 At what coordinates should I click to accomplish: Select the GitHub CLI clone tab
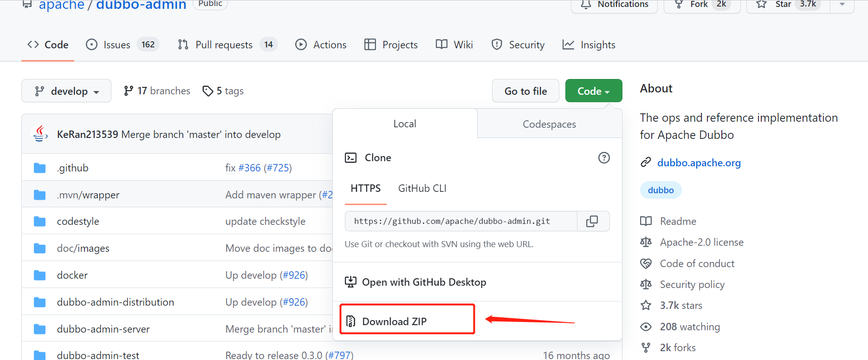point(422,188)
